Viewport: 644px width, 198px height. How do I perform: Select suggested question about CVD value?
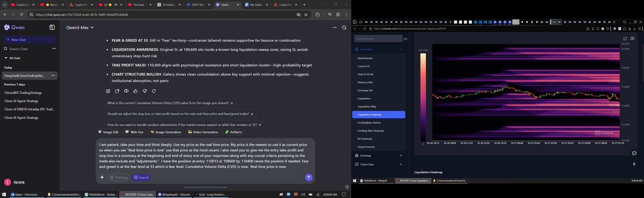click(171, 102)
